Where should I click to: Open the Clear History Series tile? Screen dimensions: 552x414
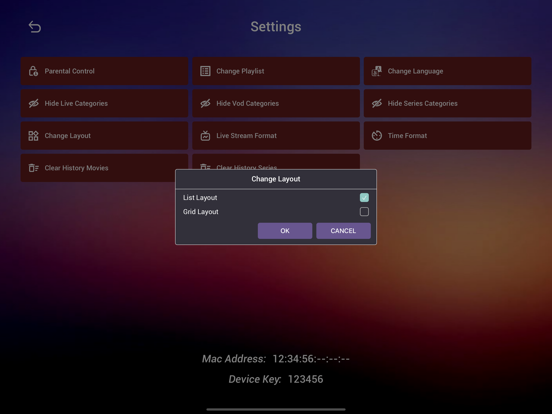pos(276,162)
